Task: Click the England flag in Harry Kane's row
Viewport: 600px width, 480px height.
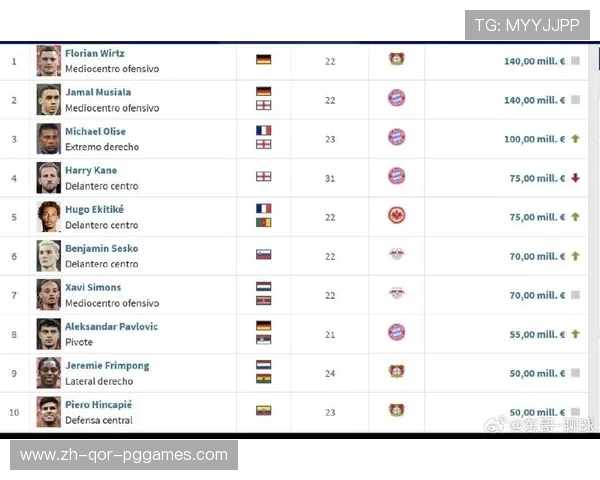Action: click(263, 177)
